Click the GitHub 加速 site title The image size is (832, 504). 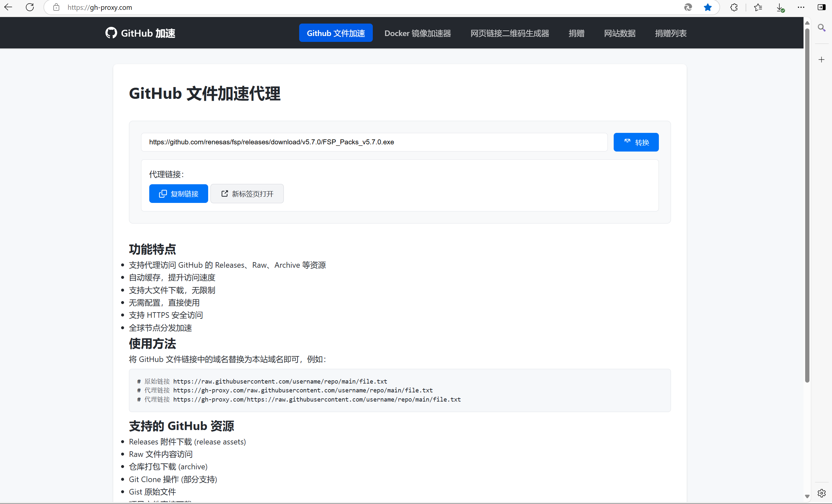tap(148, 33)
